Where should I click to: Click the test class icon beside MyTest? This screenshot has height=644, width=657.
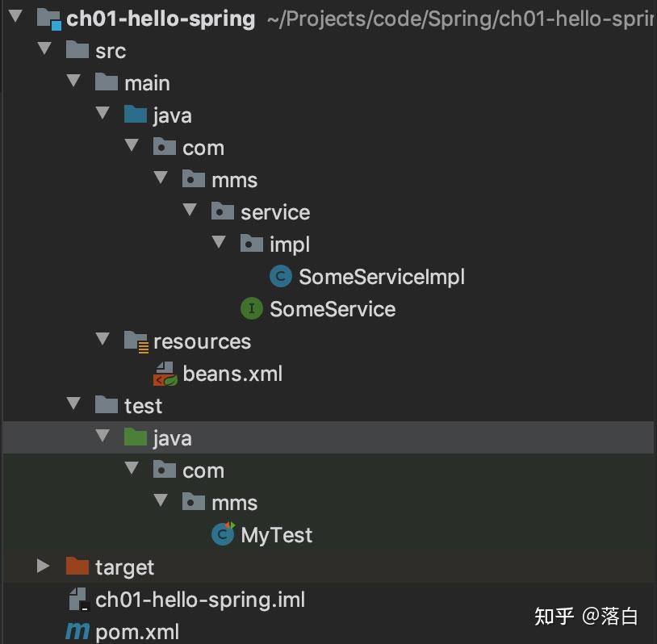(x=221, y=534)
